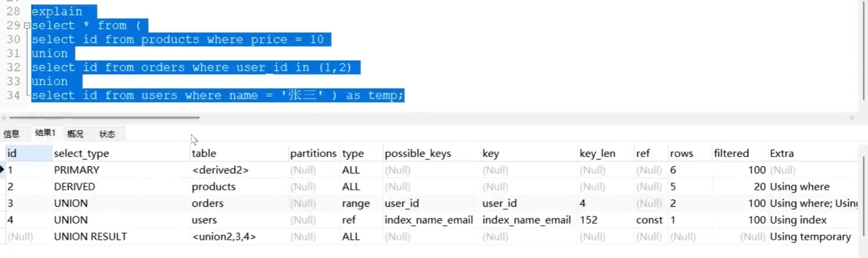Select the <union2,3,4> table cell

(224, 237)
